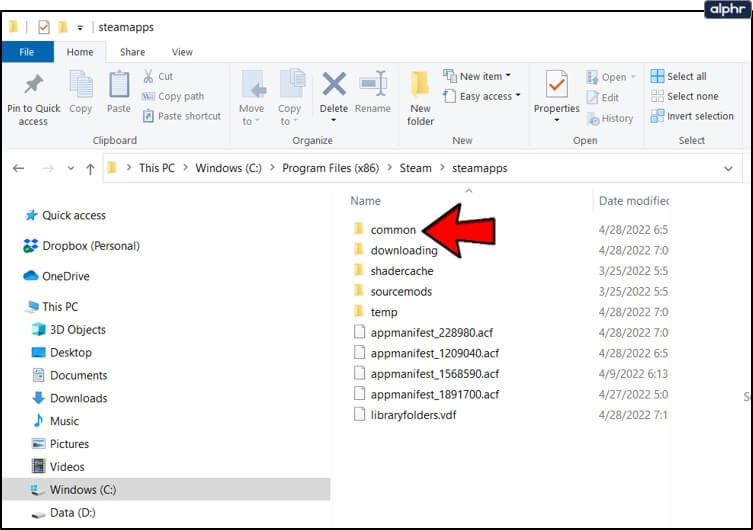Click the Rename ribbon icon
753x530 pixels.
click(x=373, y=85)
